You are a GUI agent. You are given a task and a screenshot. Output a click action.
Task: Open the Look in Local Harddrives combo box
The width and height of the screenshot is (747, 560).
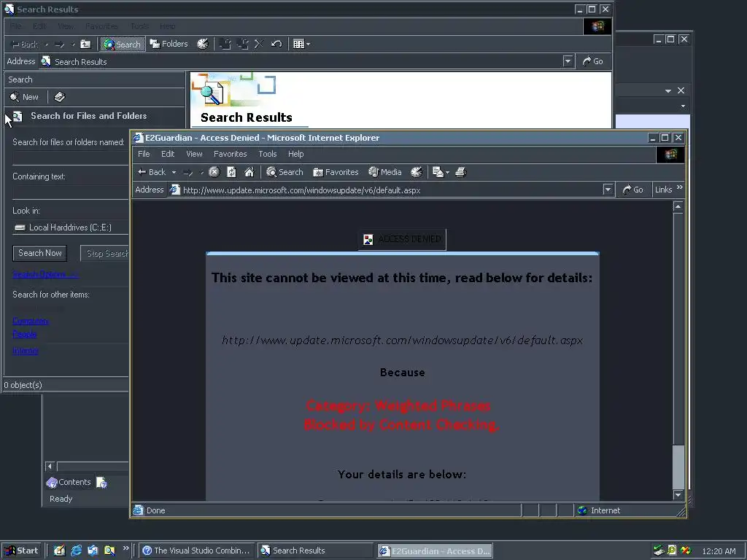click(x=71, y=227)
